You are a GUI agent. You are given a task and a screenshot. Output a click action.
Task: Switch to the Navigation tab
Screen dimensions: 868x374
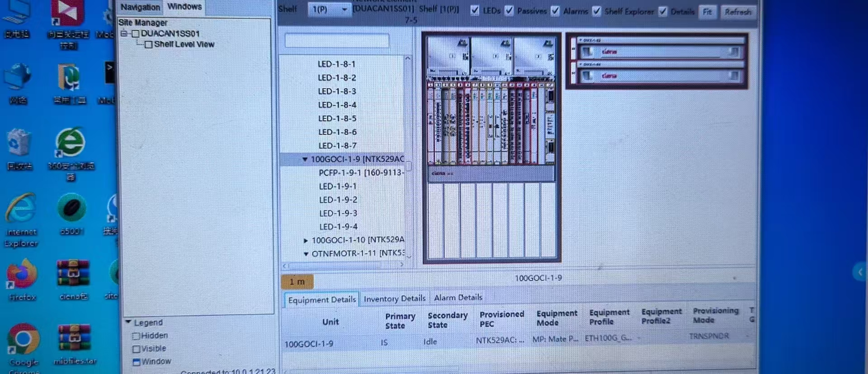[140, 7]
